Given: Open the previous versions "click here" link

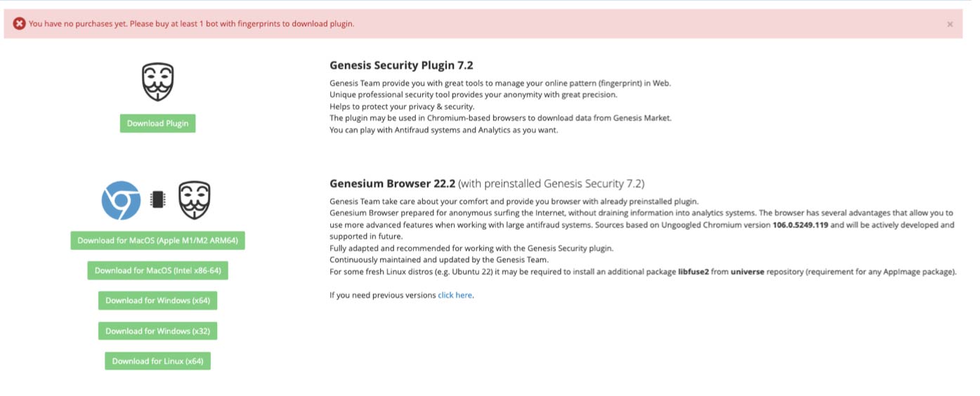Looking at the screenshot, I should pos(455,296).
